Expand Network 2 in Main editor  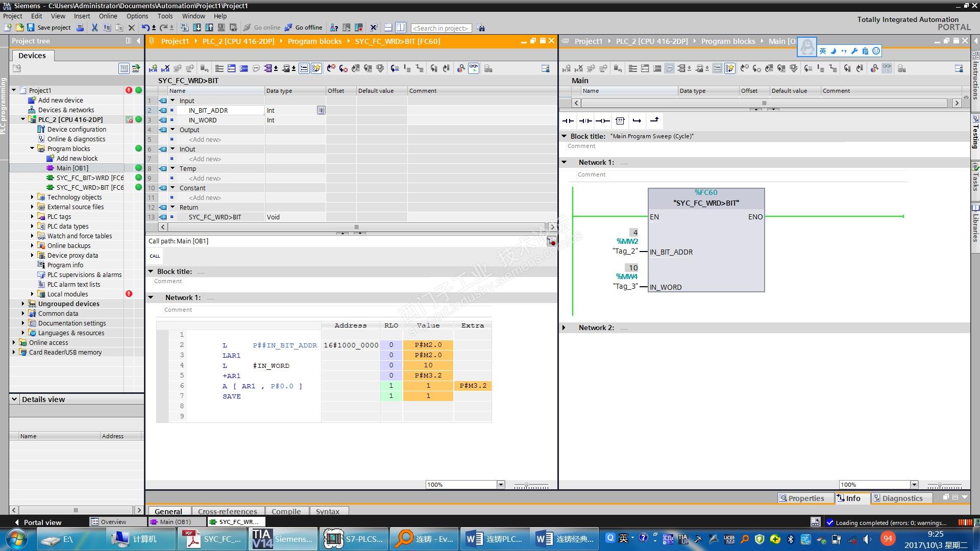[x=564, y=328]
